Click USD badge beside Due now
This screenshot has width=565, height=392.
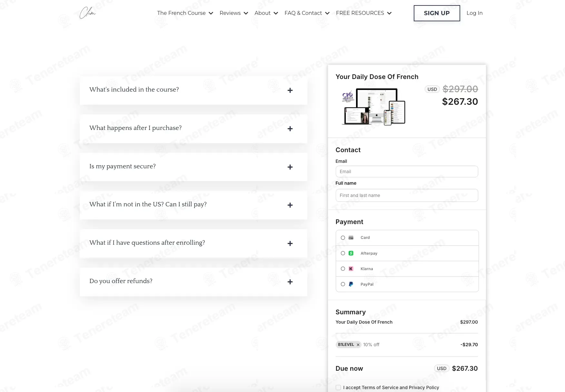tap(441, 368)
